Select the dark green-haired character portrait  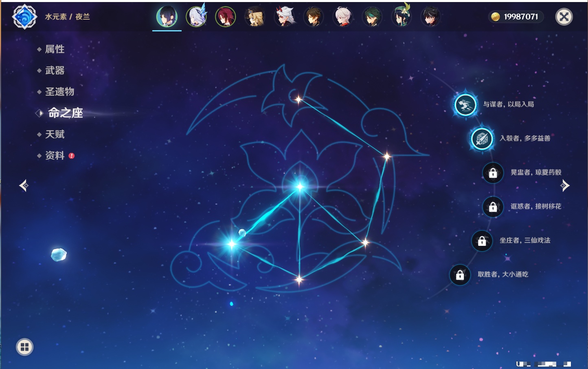[372, 17]
